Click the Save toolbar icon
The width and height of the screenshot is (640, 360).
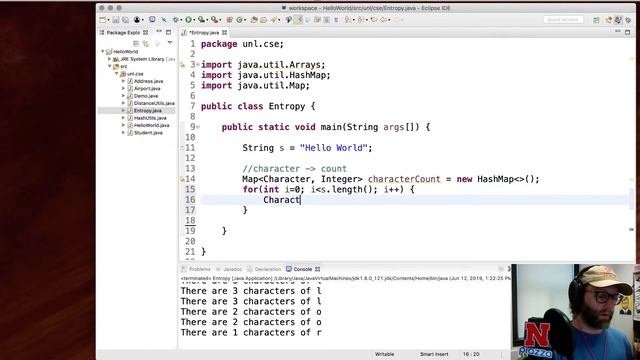(x=116, y=20)
